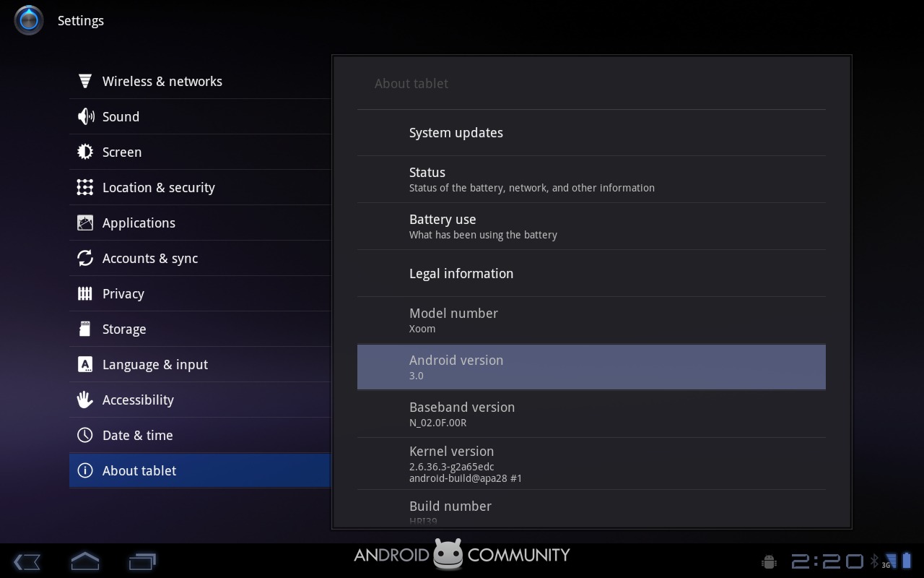Open the Applications settings category

point(200,223)
